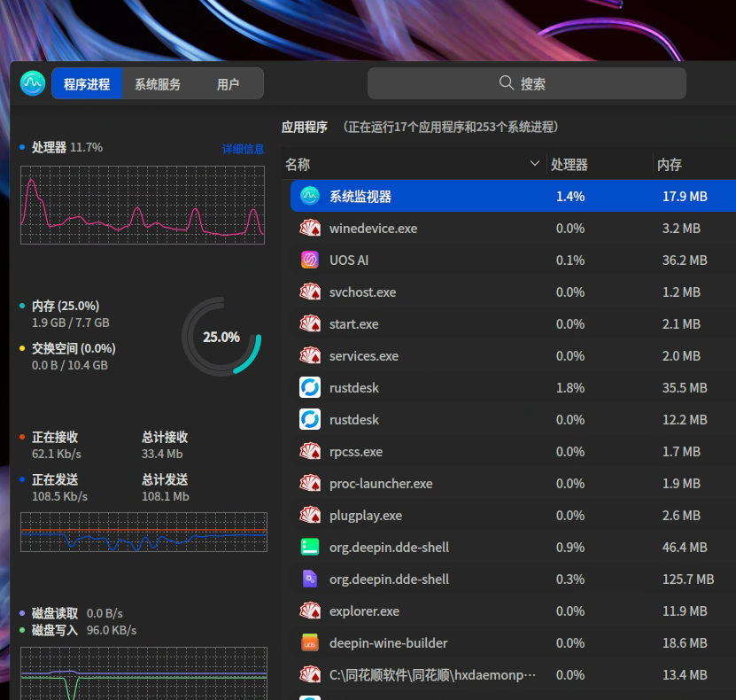Click the processor usage graph
736x700 pixels.
tap(143, 205)
